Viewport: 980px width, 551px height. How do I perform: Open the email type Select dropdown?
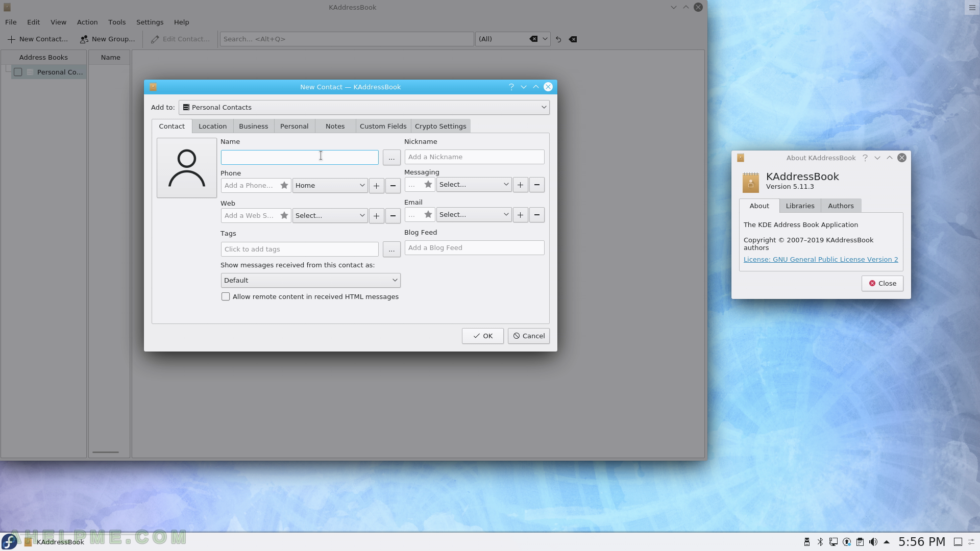(474, 214)
